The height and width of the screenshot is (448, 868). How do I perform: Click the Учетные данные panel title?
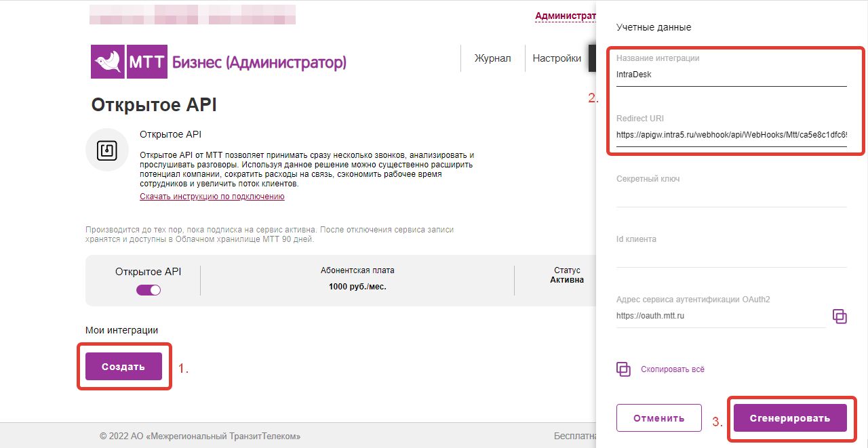[654, 27]
